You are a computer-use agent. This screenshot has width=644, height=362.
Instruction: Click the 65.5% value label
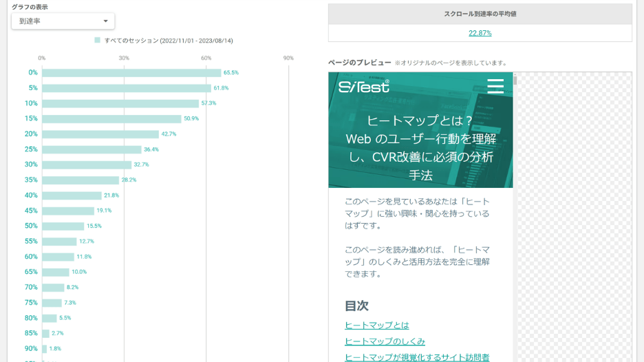(x=230, y=72)
